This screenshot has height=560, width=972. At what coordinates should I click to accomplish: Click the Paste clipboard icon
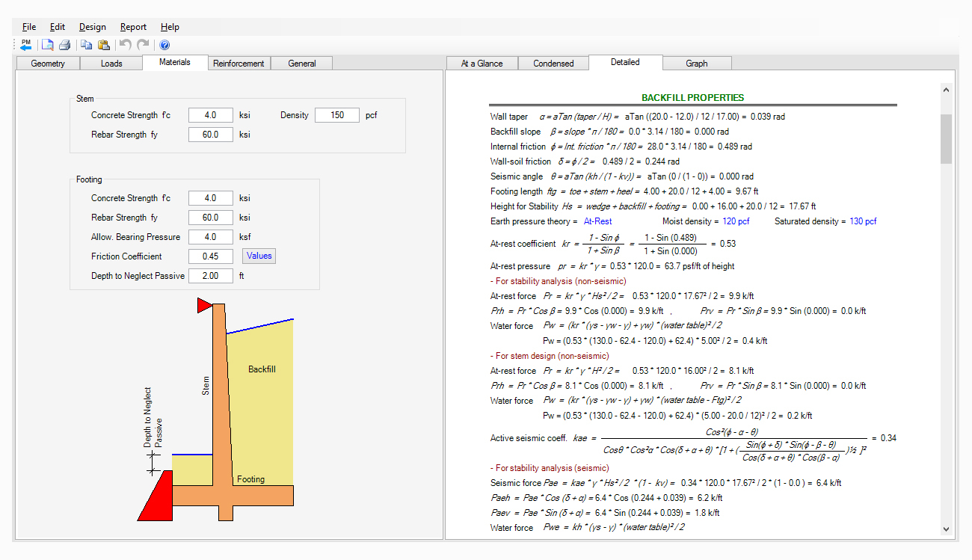[x=104, y=45]
